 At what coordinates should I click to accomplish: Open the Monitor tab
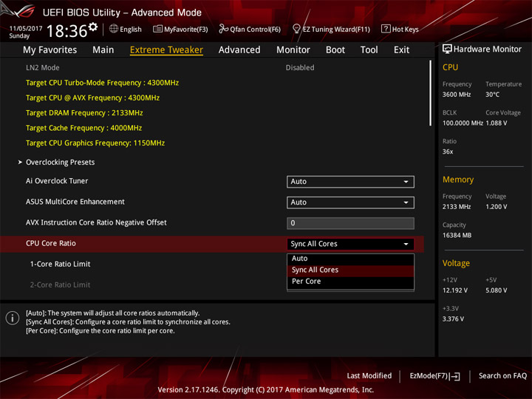tap(293, 50)
